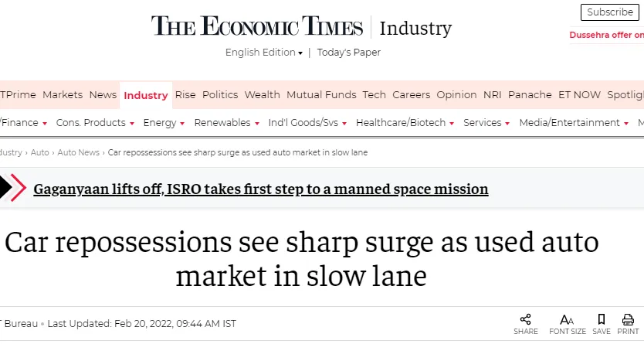Open the Dussehra offer promotion
Image resolution: width=644 pixels, height=344 pixels.
(606, 36)
